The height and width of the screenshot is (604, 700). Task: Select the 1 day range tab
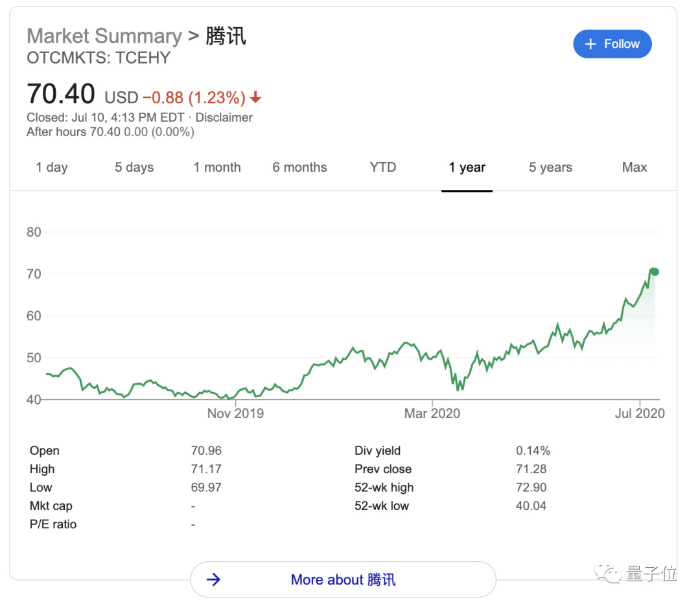(x=52, y=167)
